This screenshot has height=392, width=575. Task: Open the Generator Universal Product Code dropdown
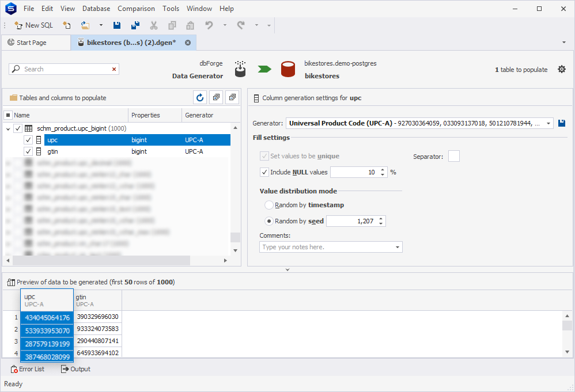click(x=548, y=123)
